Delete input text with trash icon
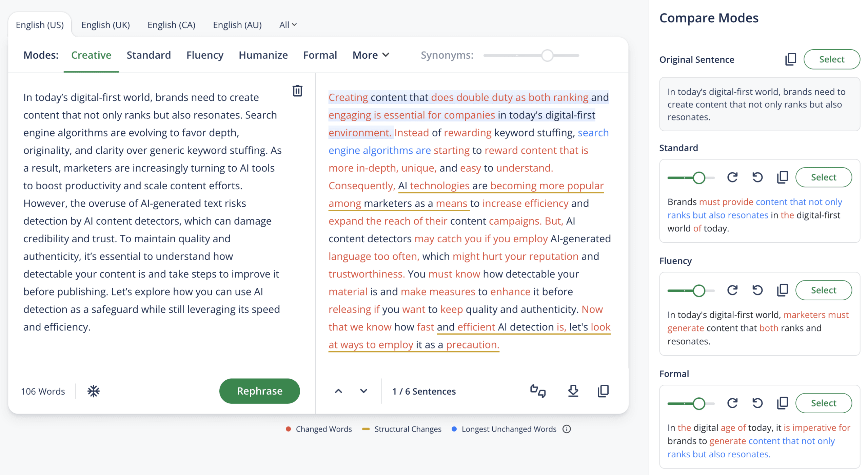 click(297, 91)
